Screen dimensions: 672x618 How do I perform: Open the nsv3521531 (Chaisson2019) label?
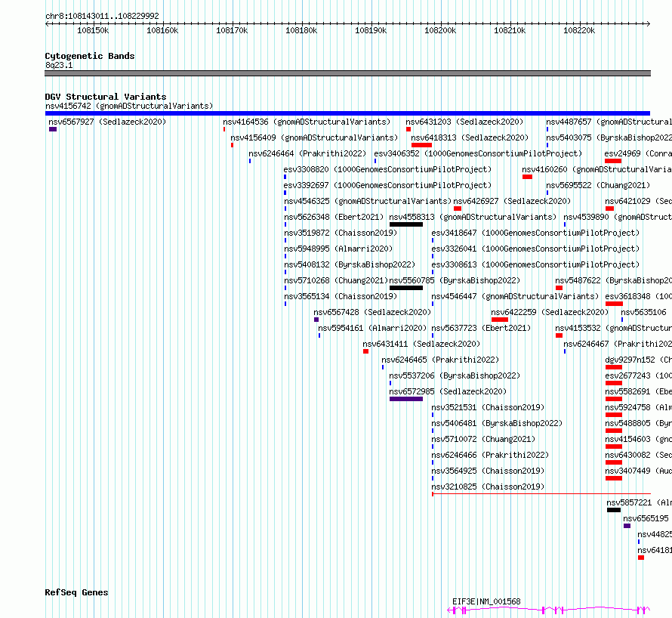tap(488, 407)
